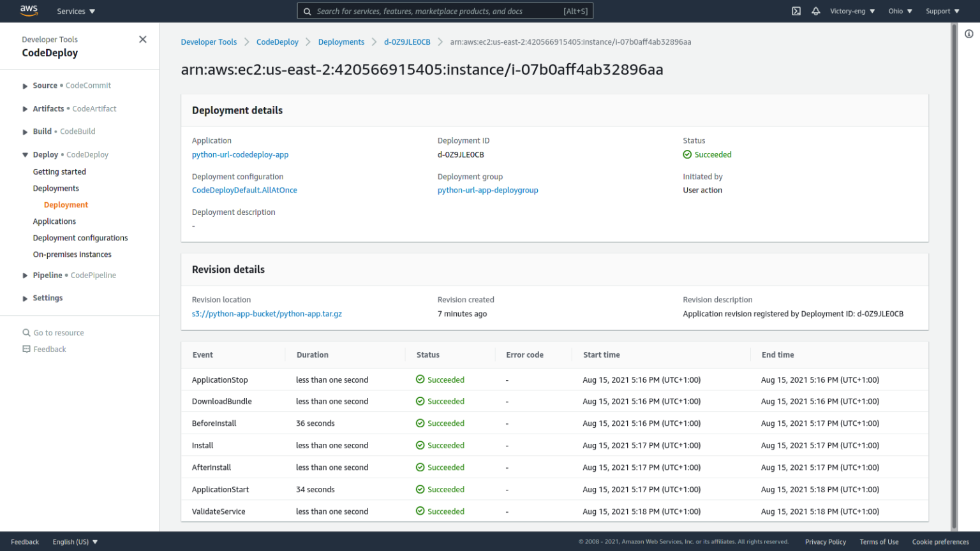This screenshot has height=551, width=980.
Task: Open the Ohio region dropdown
Action: point(900,11)
